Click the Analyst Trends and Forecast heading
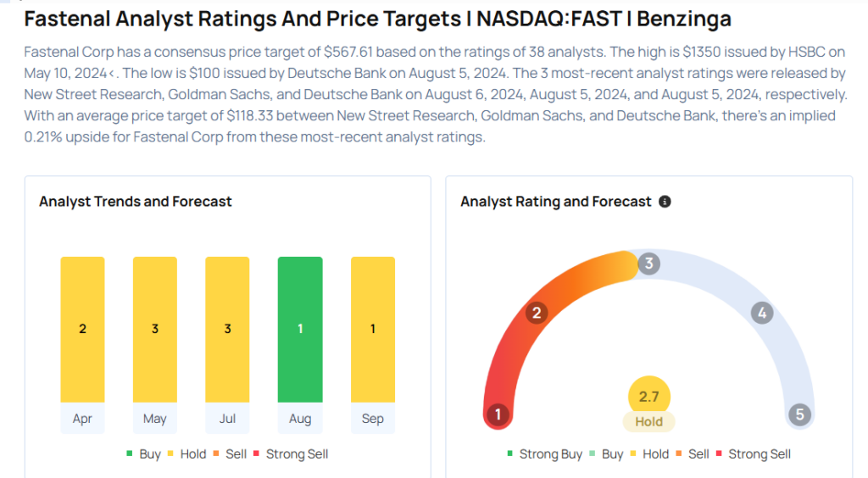This screenshot has width=868, height=478. click(136, 202)
